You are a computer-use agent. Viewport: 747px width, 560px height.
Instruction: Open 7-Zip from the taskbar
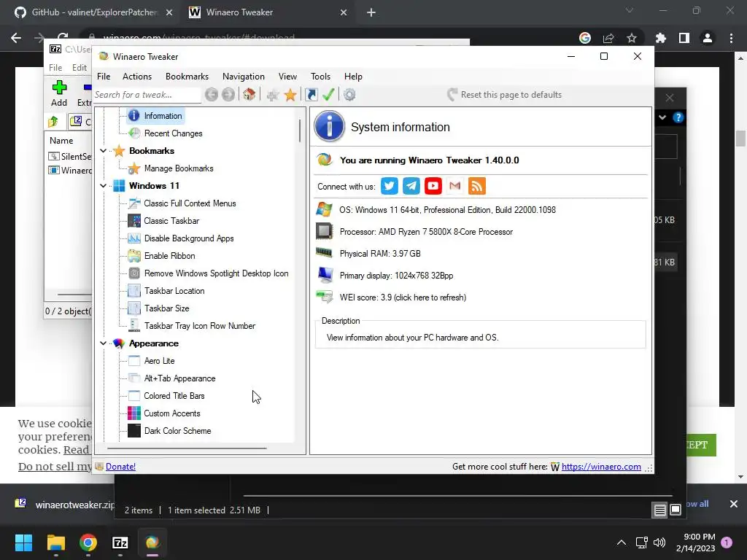click(x=120, y=542)
